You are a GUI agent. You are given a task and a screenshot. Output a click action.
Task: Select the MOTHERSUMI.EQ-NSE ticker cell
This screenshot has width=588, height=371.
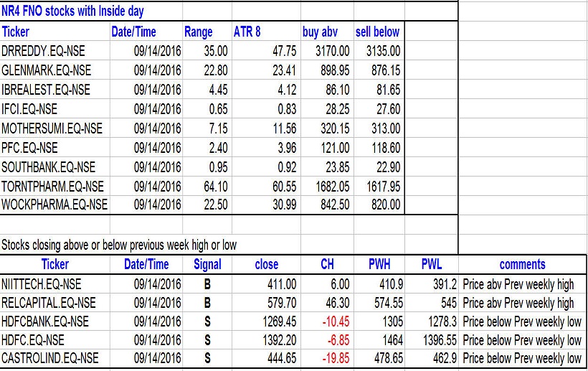coord(52,128)
